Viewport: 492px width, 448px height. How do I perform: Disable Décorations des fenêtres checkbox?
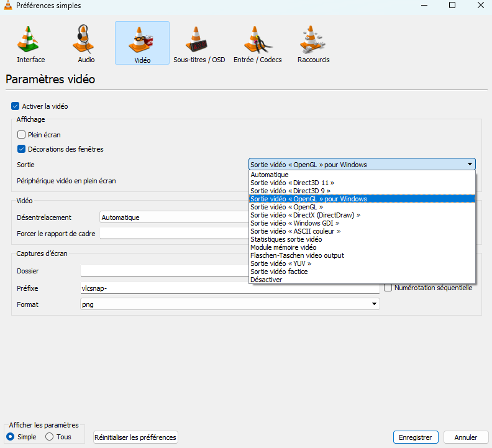[22, 149]
